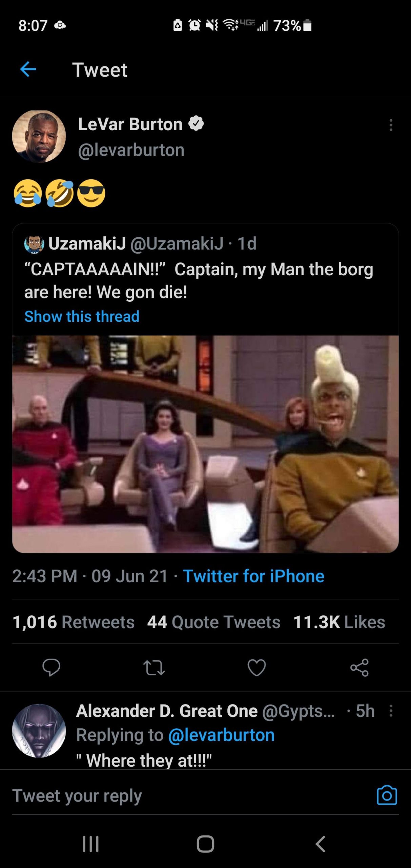Viewport: 411px width, 868px height.
Task: Open the Show this thread link
Action: 82,316
